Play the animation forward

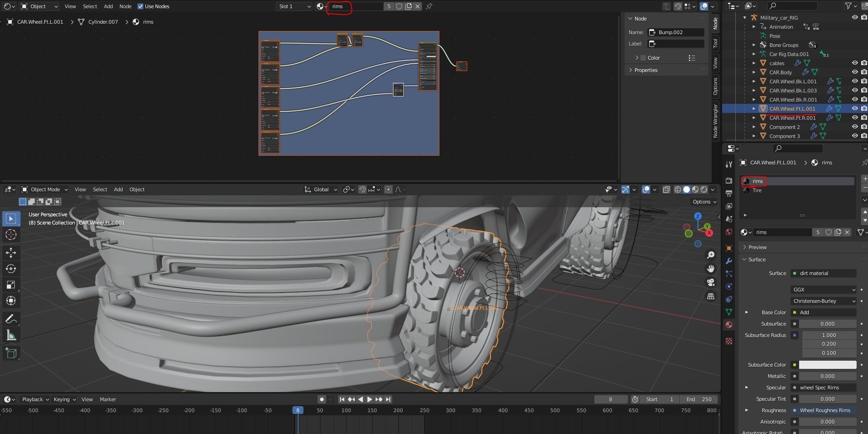pos(369,399)
